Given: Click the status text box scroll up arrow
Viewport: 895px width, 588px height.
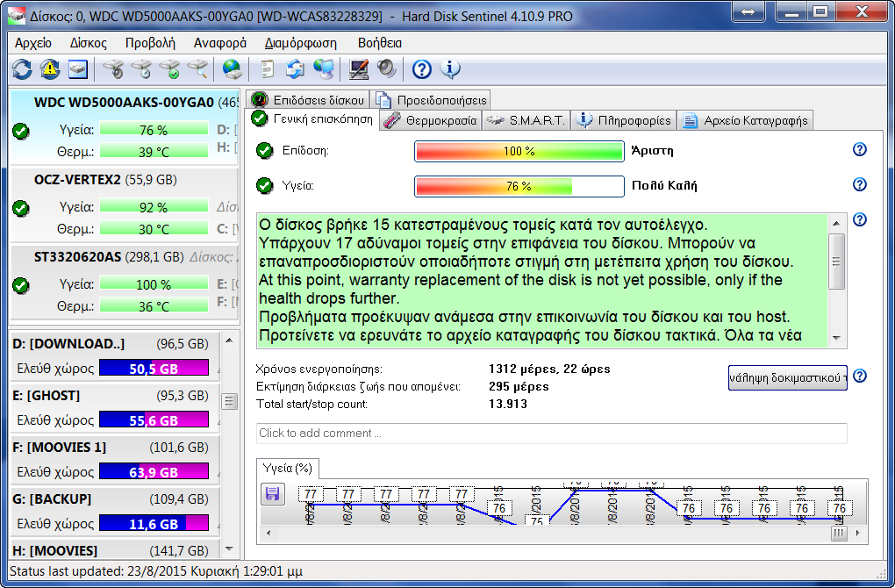Looking at the screenshot, I should point(836,224).
